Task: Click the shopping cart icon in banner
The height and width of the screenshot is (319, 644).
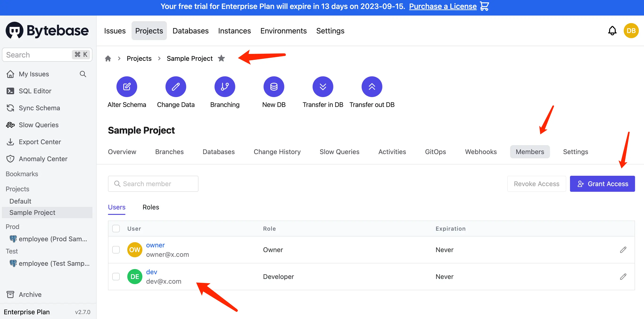Action: [x=484, y=6]
